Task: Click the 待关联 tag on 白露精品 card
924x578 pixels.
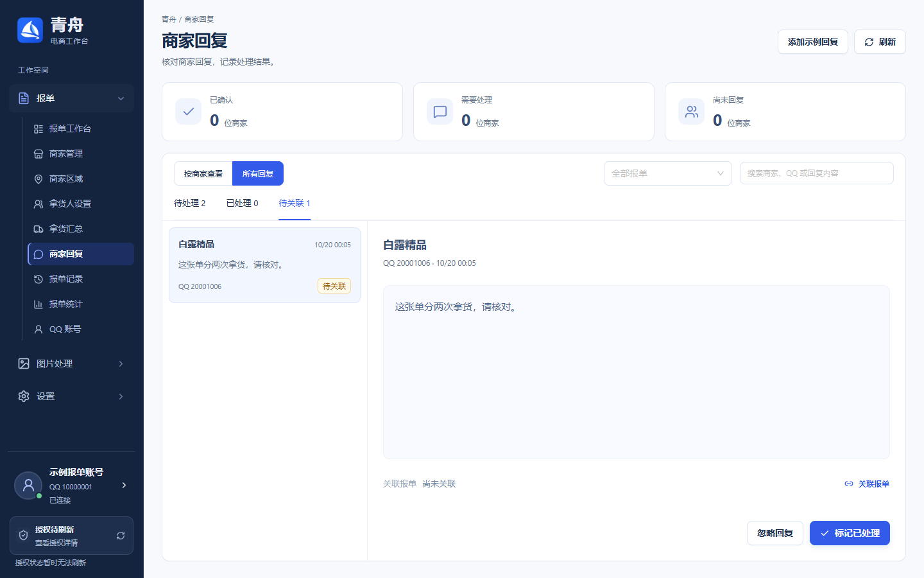Action: coord(334,286)
